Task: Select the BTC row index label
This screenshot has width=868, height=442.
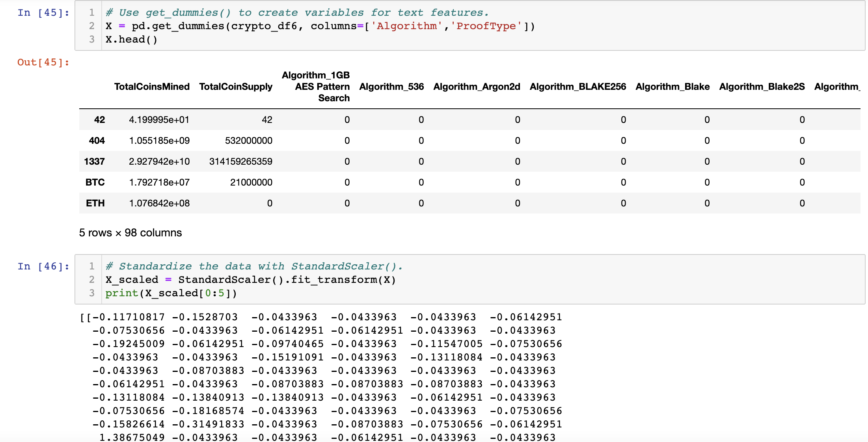Action: (95, 182)
